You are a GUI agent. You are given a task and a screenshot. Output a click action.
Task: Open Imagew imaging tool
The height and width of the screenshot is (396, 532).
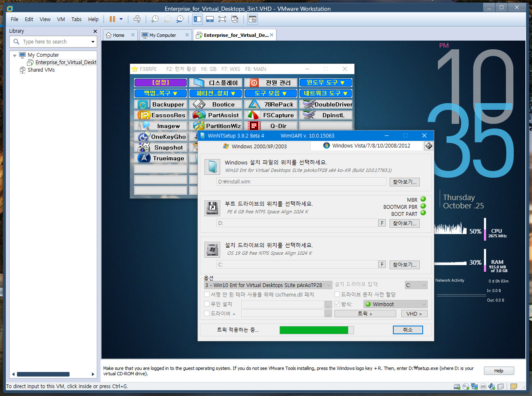(x=161, y=126)
